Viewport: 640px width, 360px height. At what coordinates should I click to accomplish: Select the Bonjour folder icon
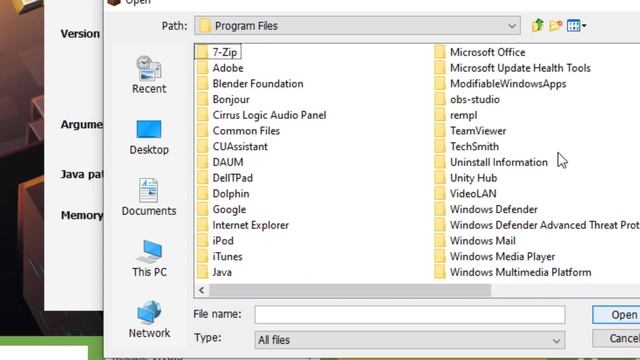coord(202,99)
